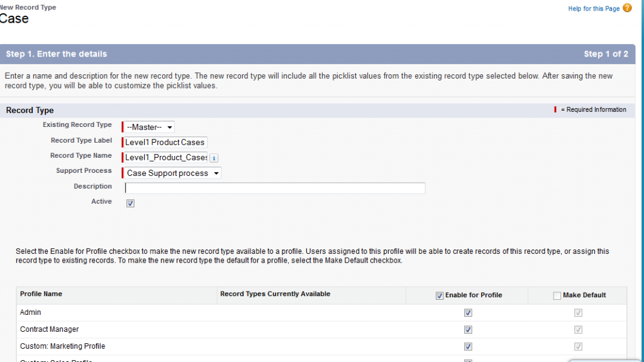The image size is (644, 362).
Task: Disable record type for Admin profile
Action: point(467,312)
